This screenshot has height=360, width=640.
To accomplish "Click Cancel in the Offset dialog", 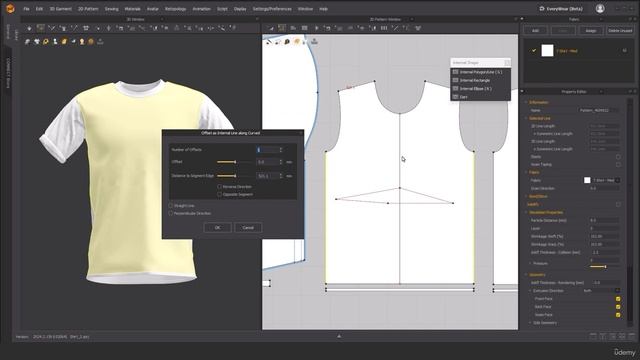I will click(x=248, y=227).
